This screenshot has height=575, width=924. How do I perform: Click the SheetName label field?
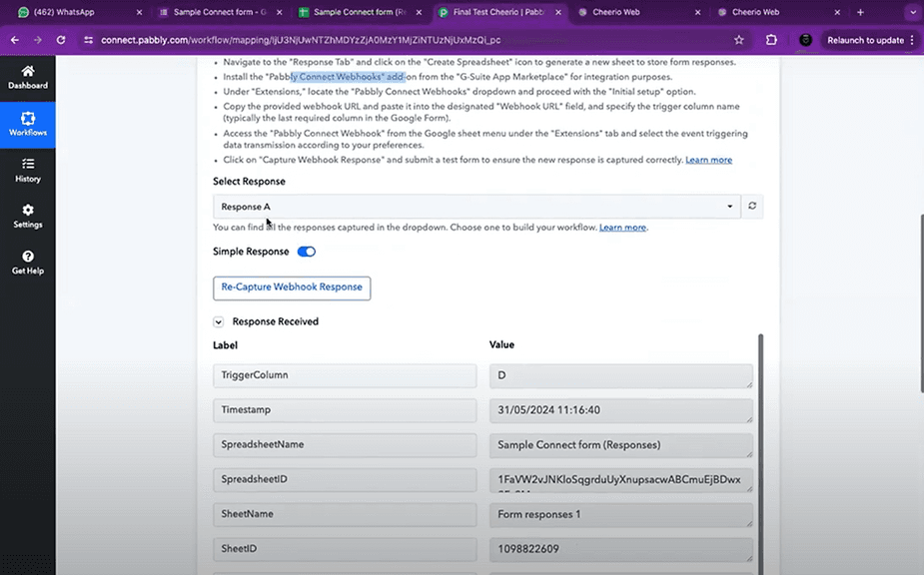pyautogui.click(x=345, y=514)
